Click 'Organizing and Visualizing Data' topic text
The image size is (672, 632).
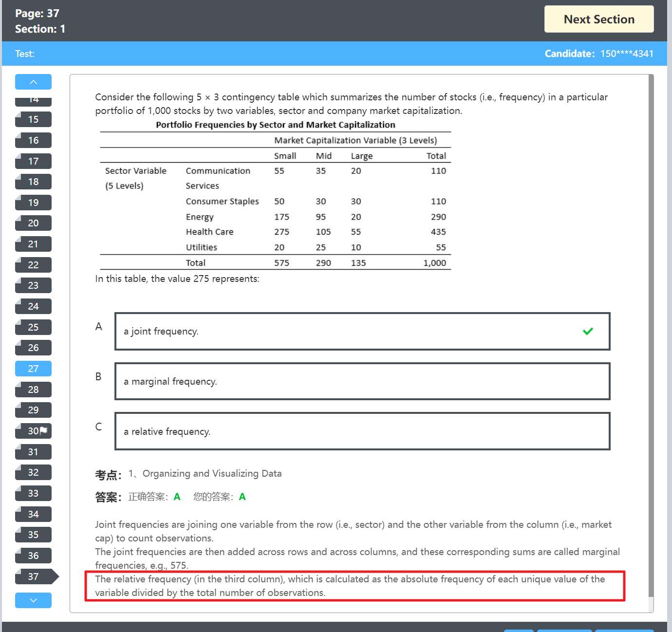212,474
